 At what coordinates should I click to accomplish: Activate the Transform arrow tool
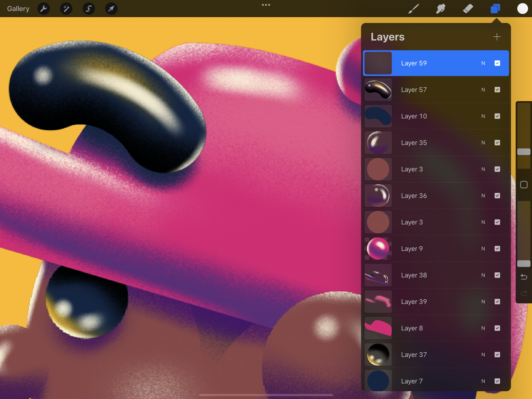(111, 9)
